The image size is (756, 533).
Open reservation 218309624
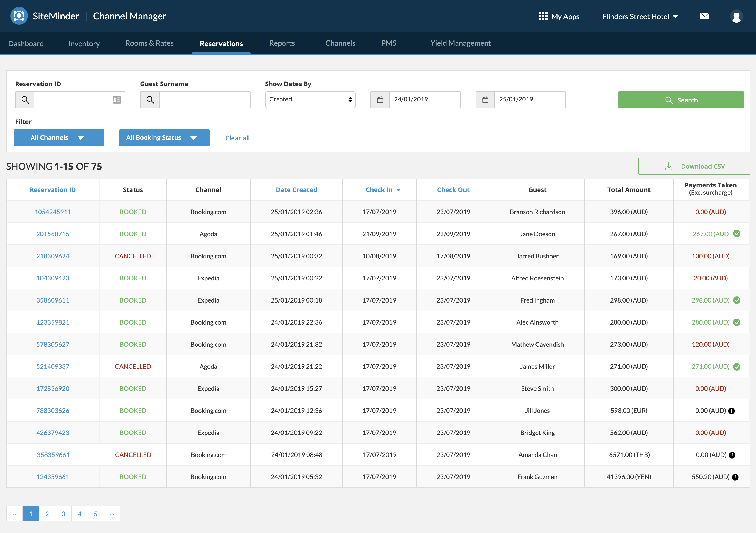pyautogui.click(x=53, y=256)
